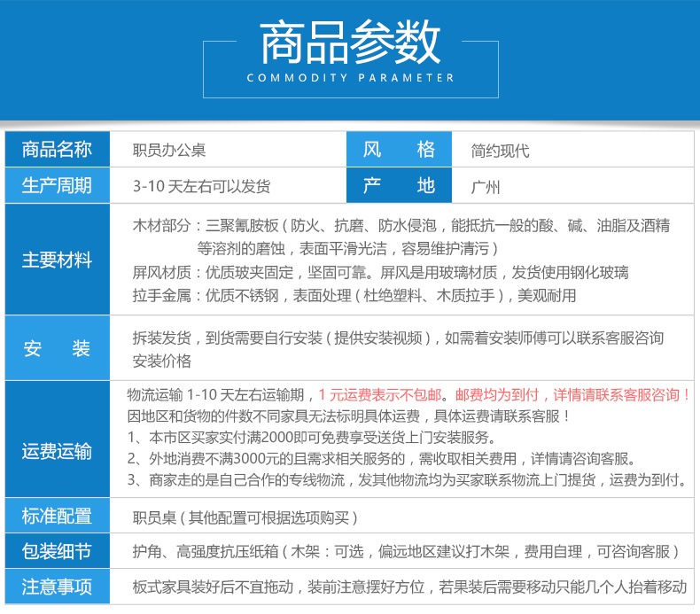Click the 简约现代 style value
The image size is (700, 614).
tap(501, 151)
